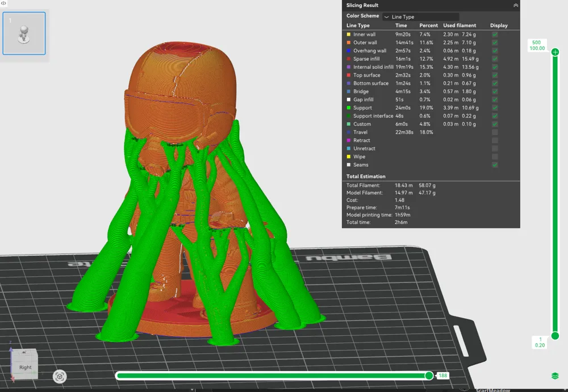Disable the Seams display checkbox
Screen dimensions: 568x392
pos(495,165)
